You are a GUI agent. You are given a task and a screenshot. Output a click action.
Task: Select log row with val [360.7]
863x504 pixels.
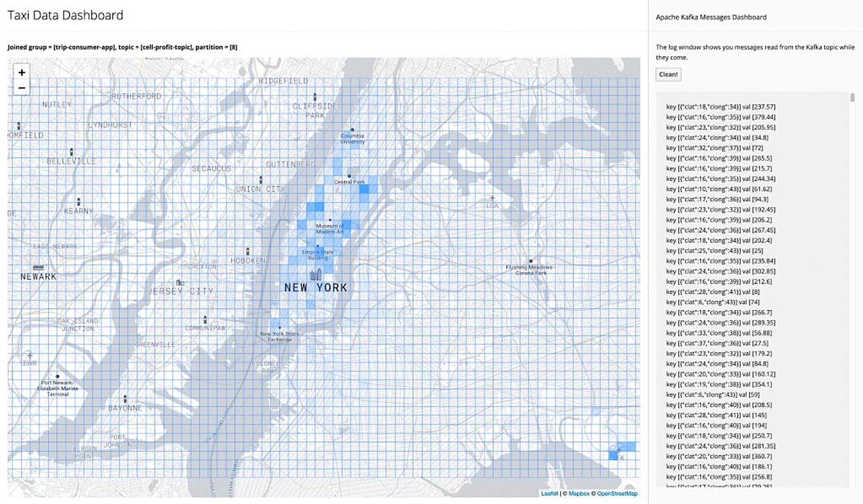click(718, 456)
